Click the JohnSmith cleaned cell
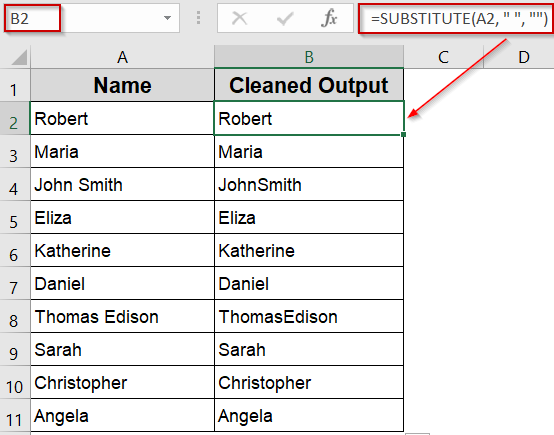The image size is (554, 435). (x=309, y=184)
